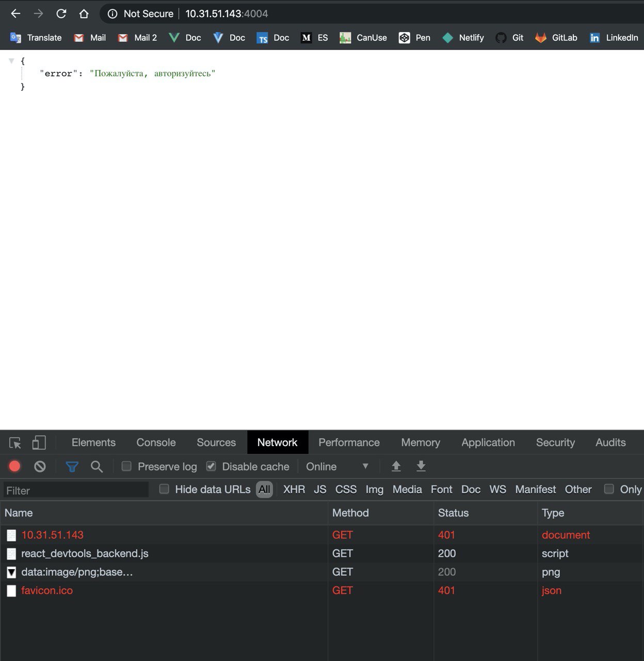644x661 pixels.
Task: Filter requests by Font
Action: tap(442, 490)
